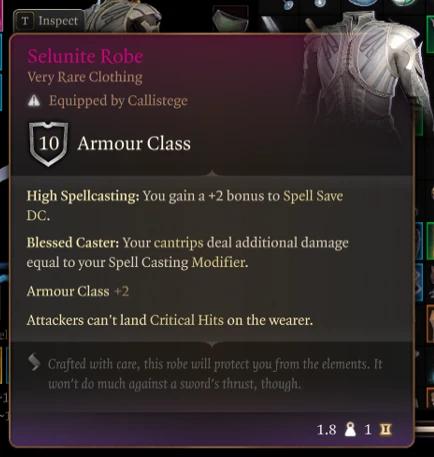Click the Selunite Robe preview image

(x=358, y=72)
